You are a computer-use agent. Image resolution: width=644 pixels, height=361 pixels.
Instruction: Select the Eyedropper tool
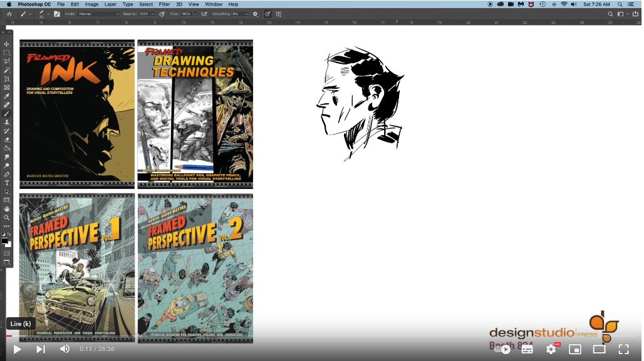tap(6, 96)
